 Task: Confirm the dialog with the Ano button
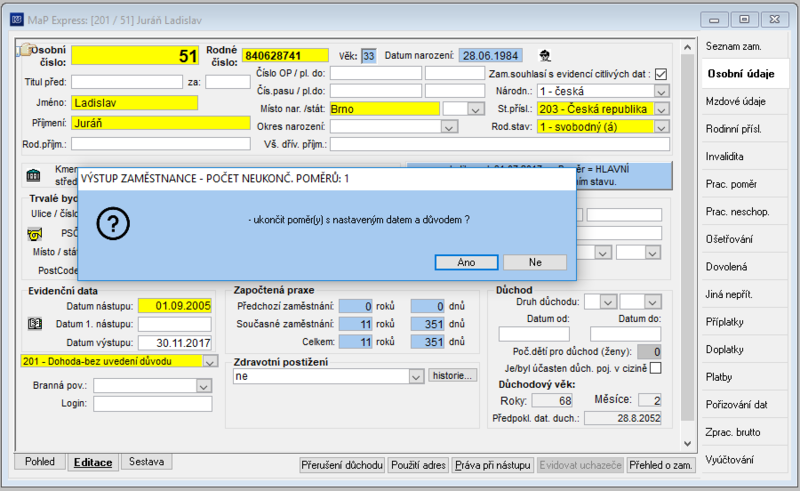point(466,262)
